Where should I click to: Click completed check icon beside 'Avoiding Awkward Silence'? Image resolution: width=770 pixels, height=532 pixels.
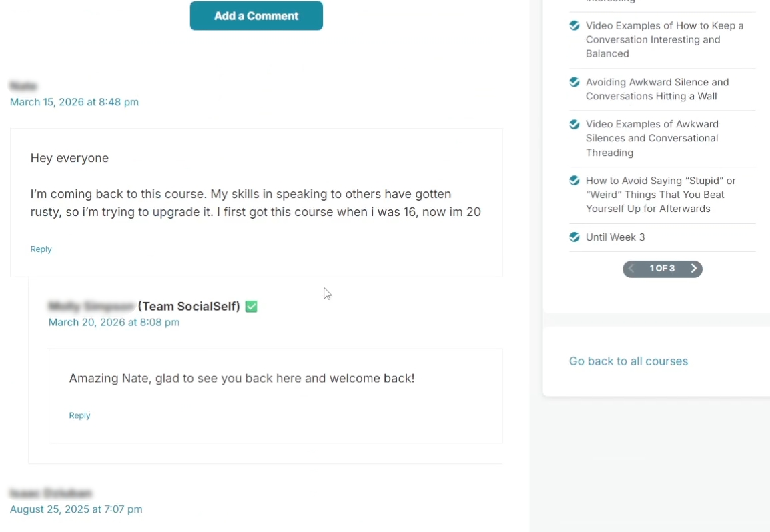coord(574,82)
